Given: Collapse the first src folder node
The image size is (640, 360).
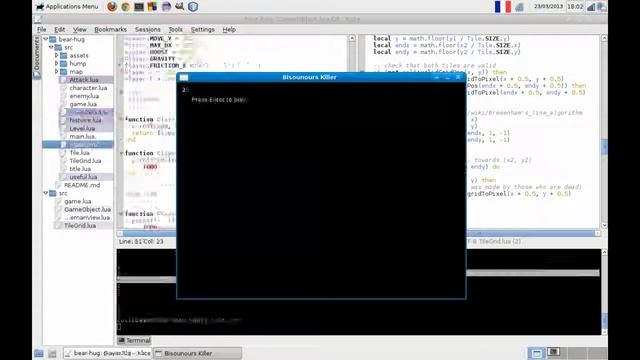Looking at the screenshot, I should pyautogui.click(x=51, y=47).
